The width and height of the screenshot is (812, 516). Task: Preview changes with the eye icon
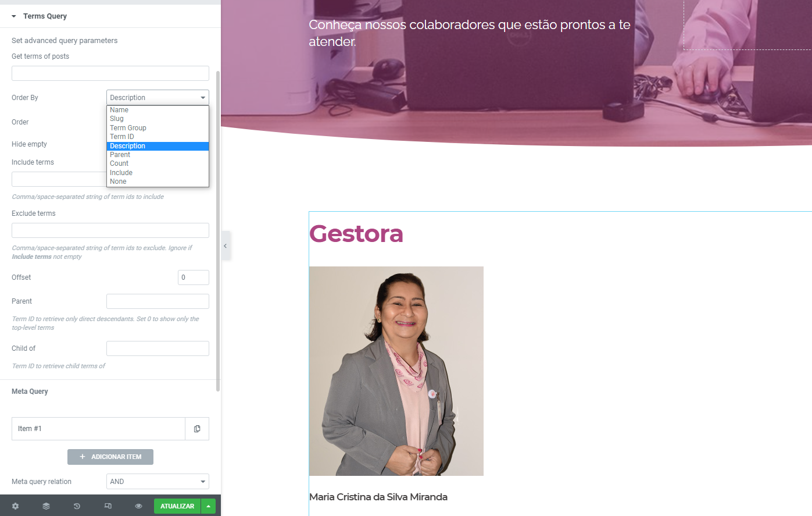pos(138,506)
